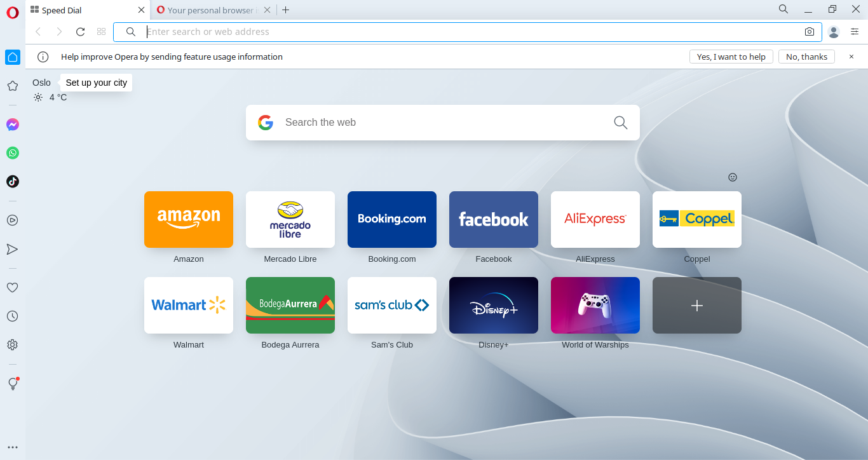Open Easy Setup sliders icon
Image resolution: width=868 pixels, height=460 pixels.
pyautogui.click(x=855, y=32)
